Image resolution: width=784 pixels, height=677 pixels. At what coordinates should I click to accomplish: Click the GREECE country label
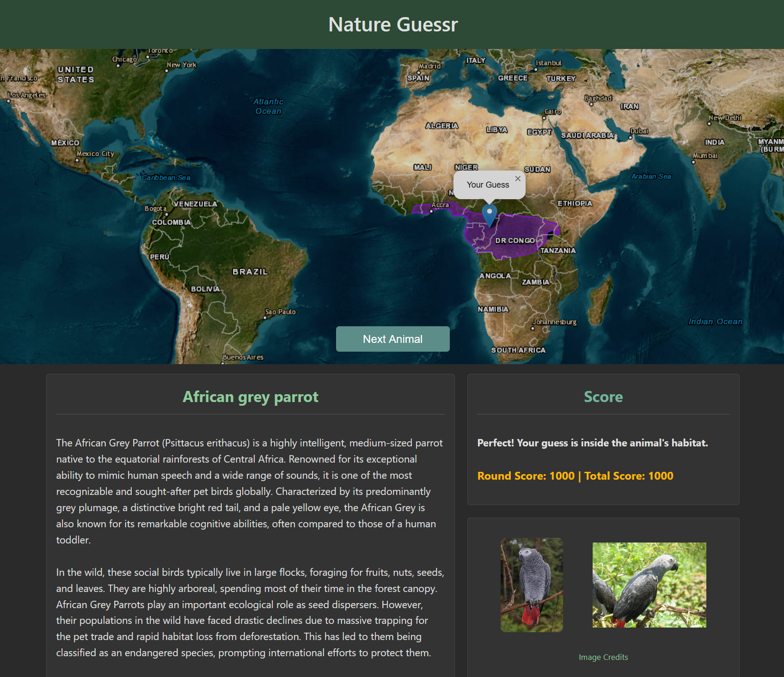[x=513, y=78]
